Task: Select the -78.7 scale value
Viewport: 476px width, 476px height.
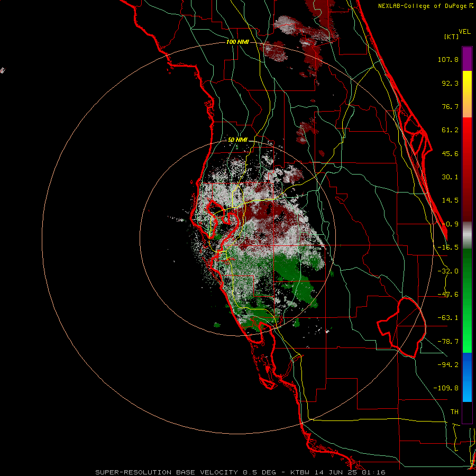Action: click(448, 342)
